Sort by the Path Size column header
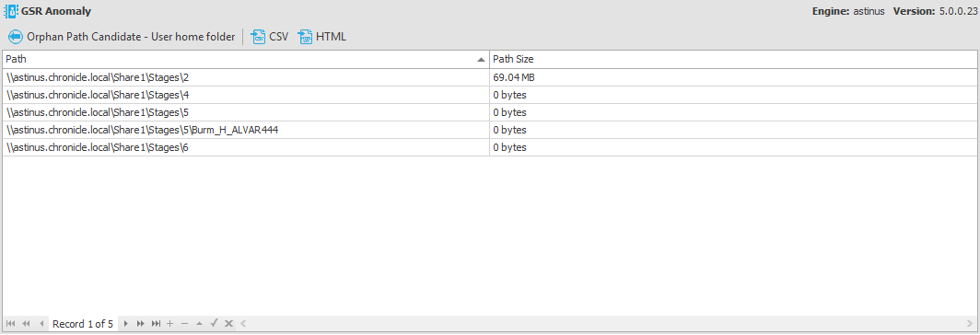Screen dimensions: 980x335 pyautogui.click(x=733, y=60)
